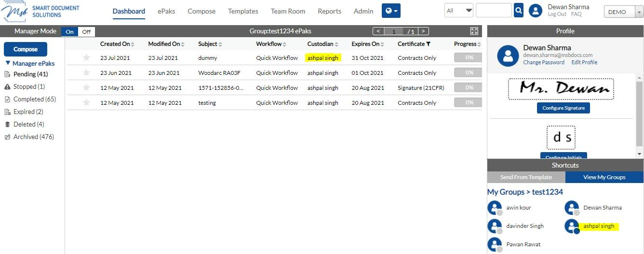Turn Manager Mode Off
The image size is (644, 254).
click(86, 32)
